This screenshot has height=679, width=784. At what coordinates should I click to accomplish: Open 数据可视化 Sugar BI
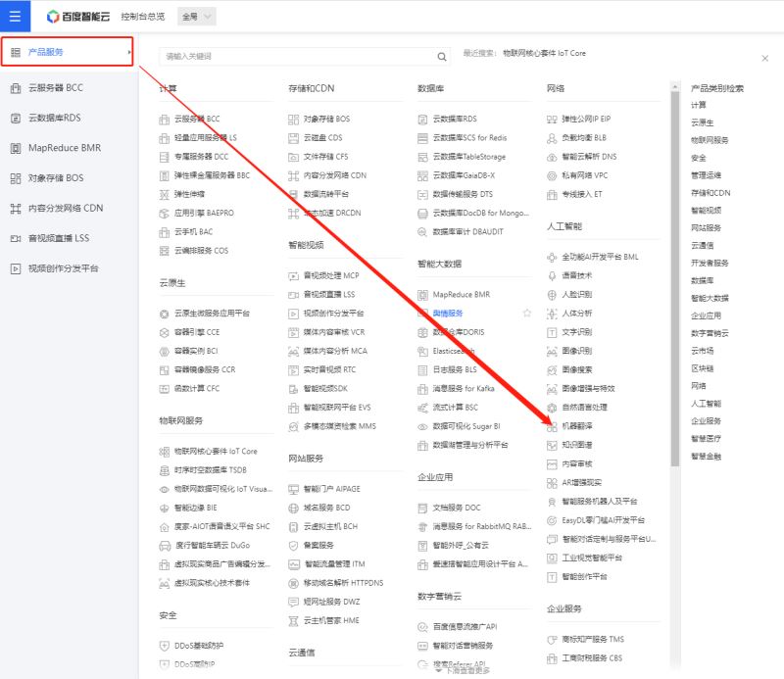[x=466, y=426]
